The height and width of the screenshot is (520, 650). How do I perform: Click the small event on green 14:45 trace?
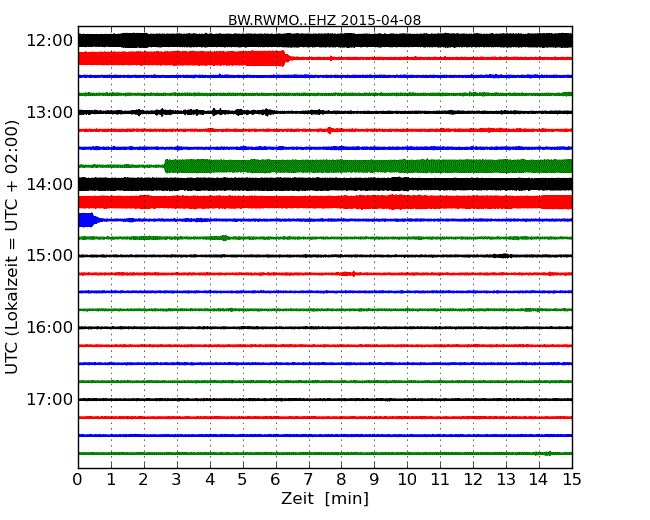point(225,238)
